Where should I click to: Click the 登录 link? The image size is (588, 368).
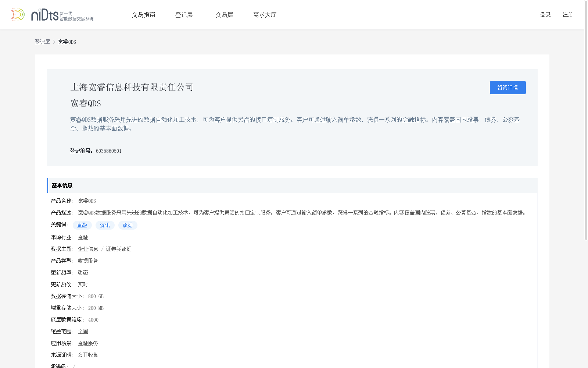pos(545,15)
